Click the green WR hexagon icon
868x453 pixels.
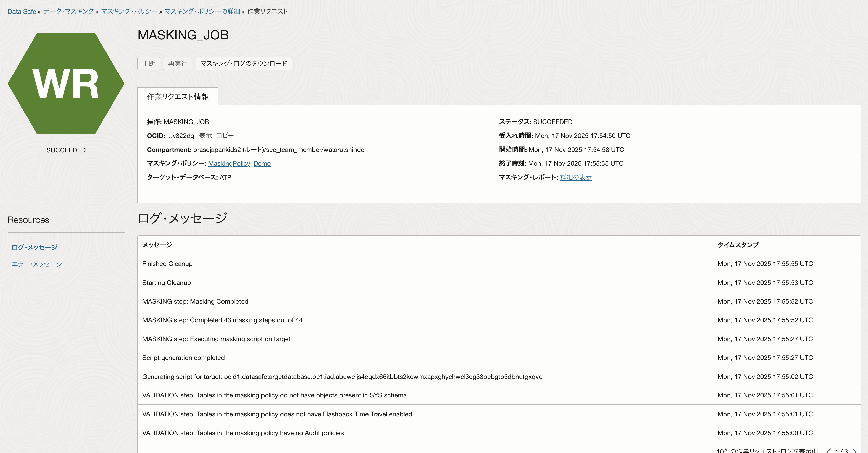(66, 84)
